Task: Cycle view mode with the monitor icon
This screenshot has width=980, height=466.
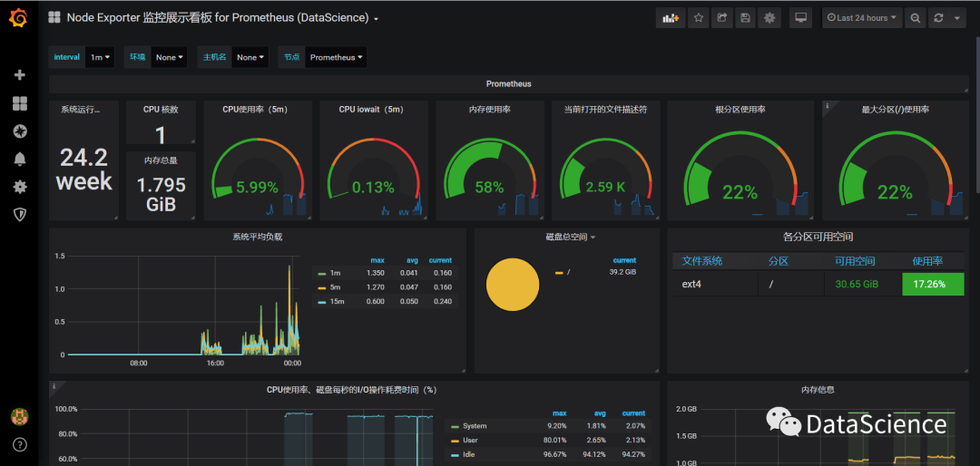Action: [x=800, y=18]
